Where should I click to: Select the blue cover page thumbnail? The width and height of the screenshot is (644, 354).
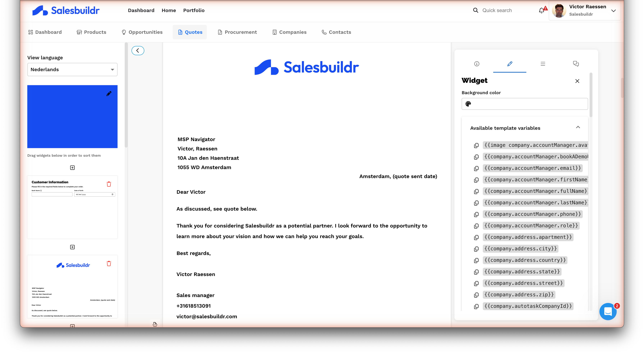click(x=72, y=116)
